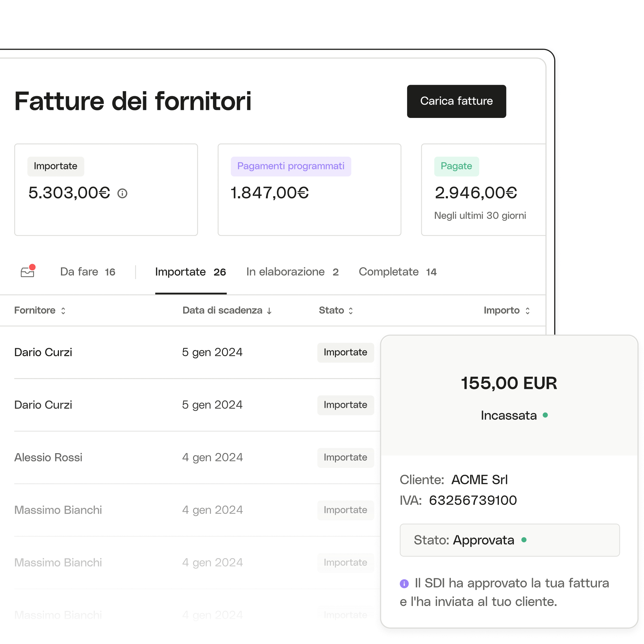Screen dimensions: 644x644
Task: Switch to the Completate tab
Action: (397, 272)
